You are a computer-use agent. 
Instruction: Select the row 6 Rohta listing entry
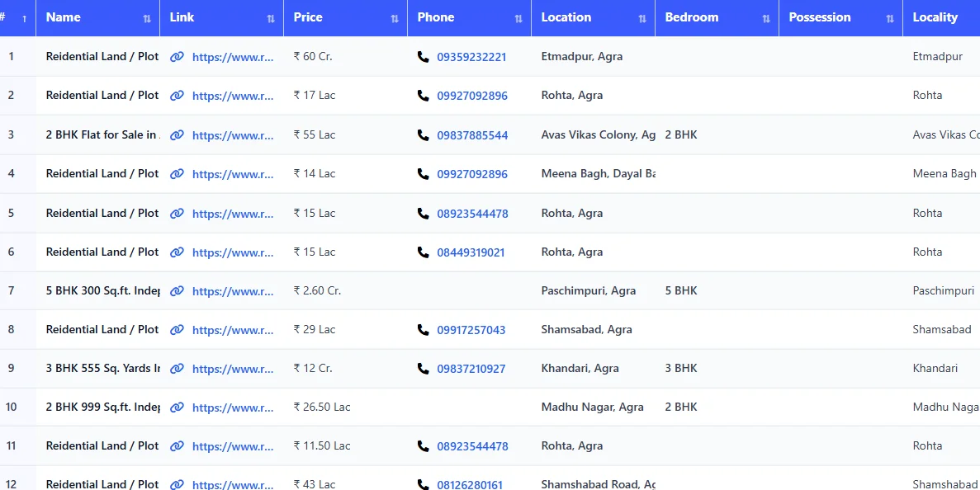(102, 252)
